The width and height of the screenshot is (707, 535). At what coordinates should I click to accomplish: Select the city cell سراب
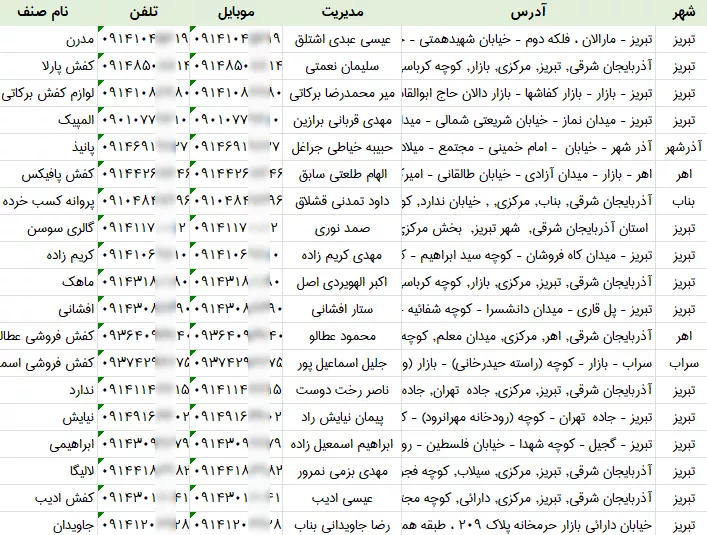click(x=681, y=364)
